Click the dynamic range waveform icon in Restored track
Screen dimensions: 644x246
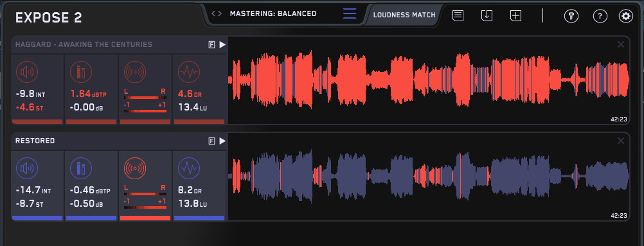tap(189, 169)
